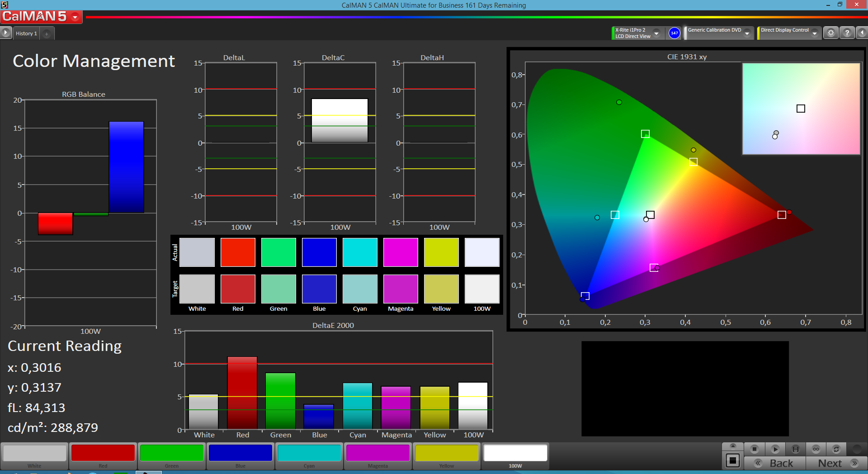Click the Color Management page title
Viewport: 868px width, 474px height.
click(94, 61)
